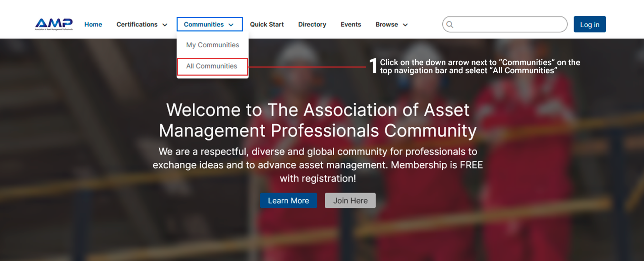Click the Join Here button
644x261 pixels.
coord(350,201)
